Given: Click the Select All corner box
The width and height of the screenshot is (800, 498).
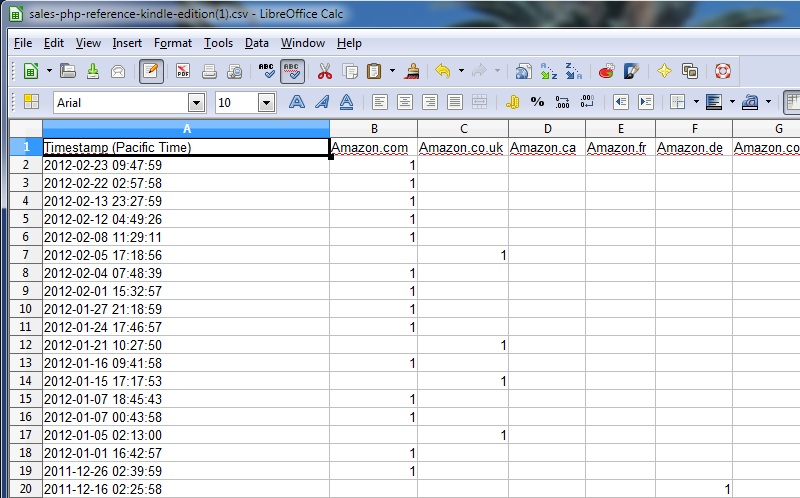Looking at the screenshot, I should coord(26,129).
